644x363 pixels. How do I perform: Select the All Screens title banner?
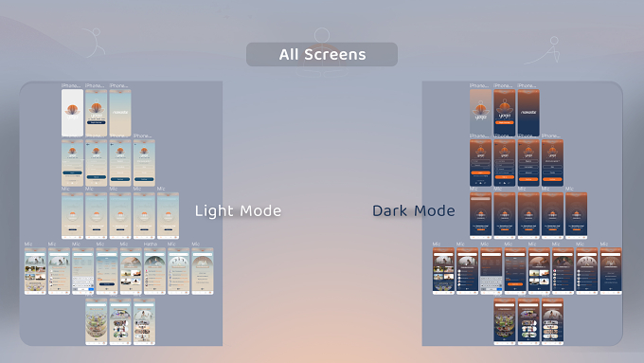[322, 54]
